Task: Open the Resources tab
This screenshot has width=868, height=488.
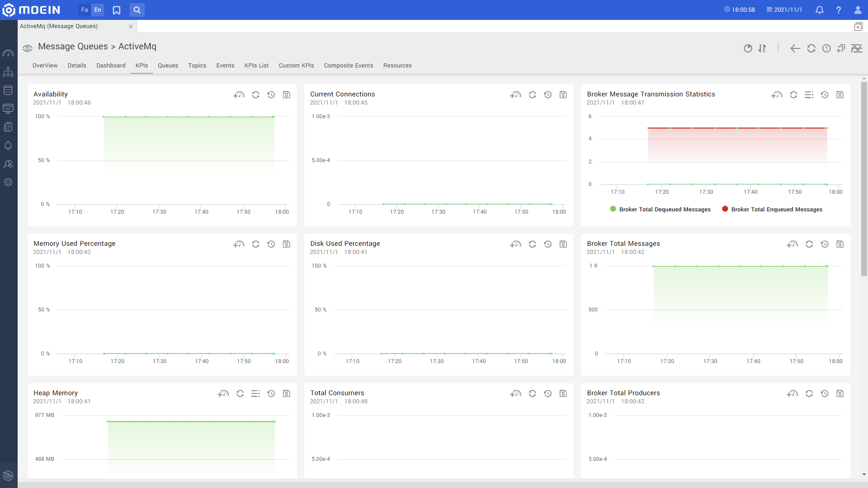Action: [398, 66]
